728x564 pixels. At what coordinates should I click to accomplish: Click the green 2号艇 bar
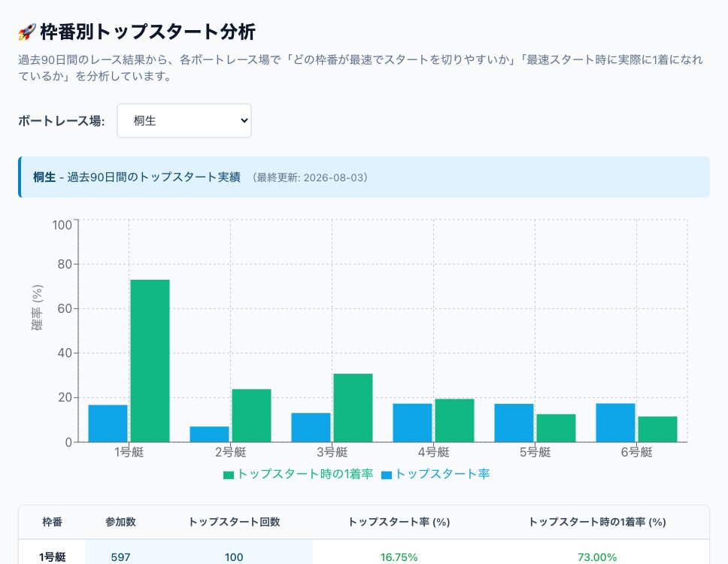251,415
